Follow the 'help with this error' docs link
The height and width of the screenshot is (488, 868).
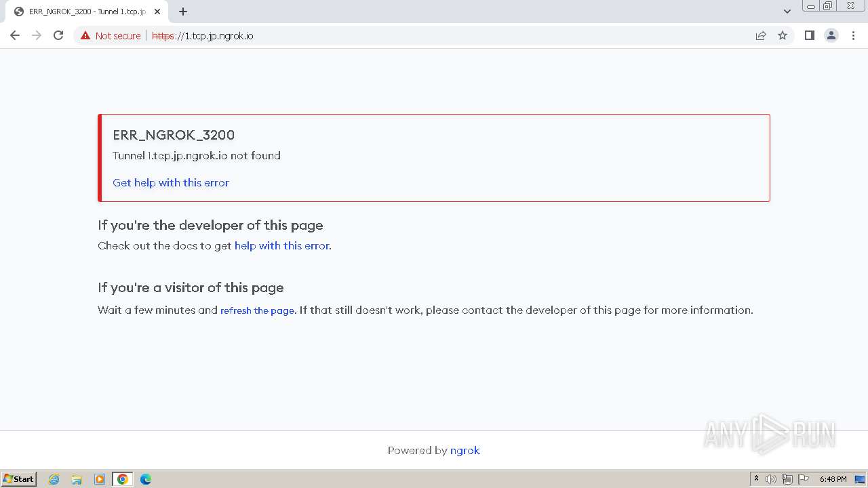click(281, 245)
